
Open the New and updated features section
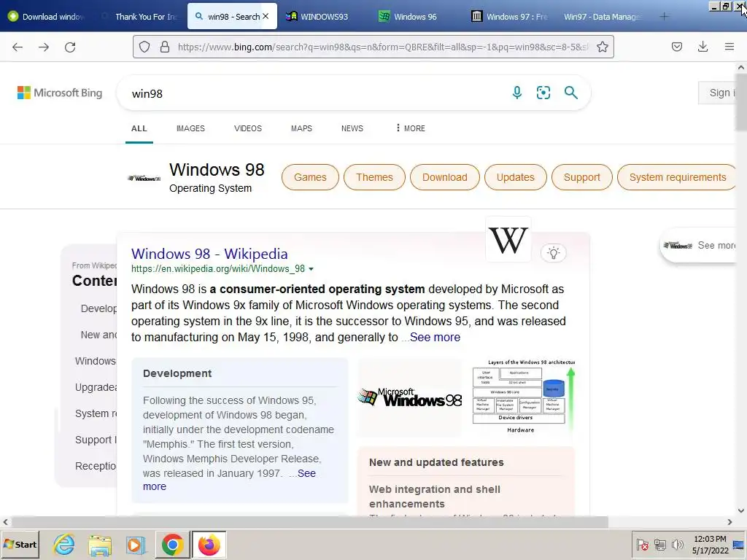click(436, 462)
